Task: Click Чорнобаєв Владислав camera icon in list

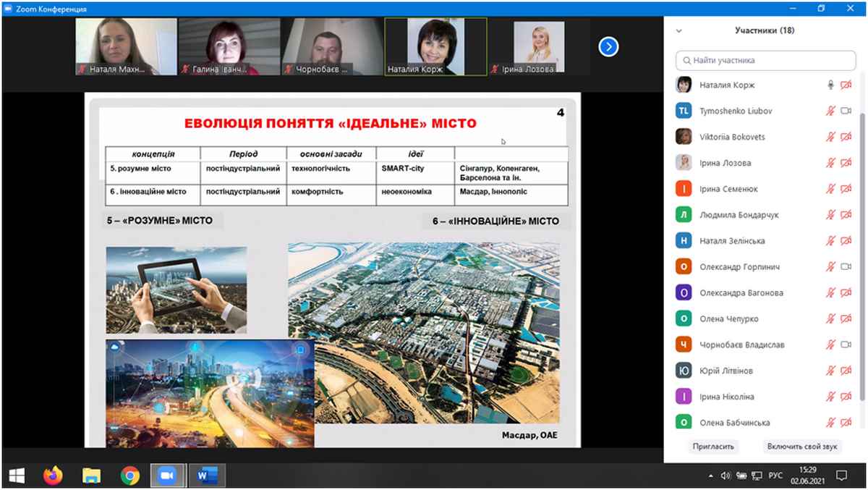Action: pyautogui.click(x=846, y=345)
